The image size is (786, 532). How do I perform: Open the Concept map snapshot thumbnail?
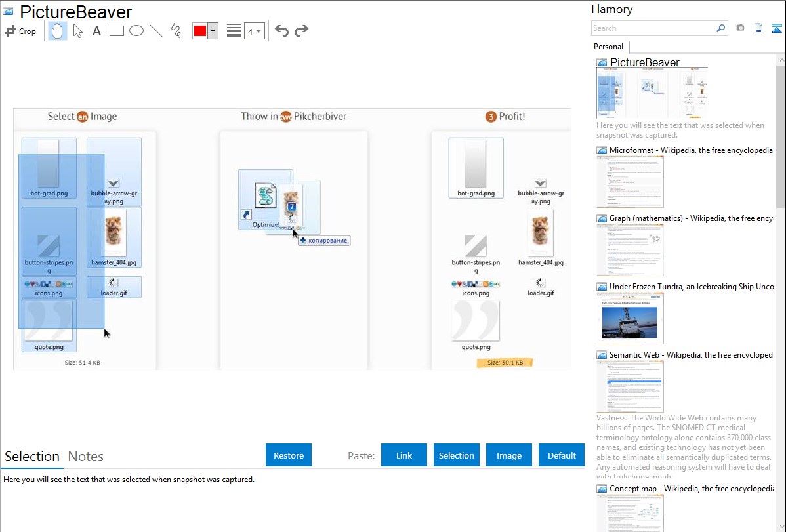(x=630, y=513)
